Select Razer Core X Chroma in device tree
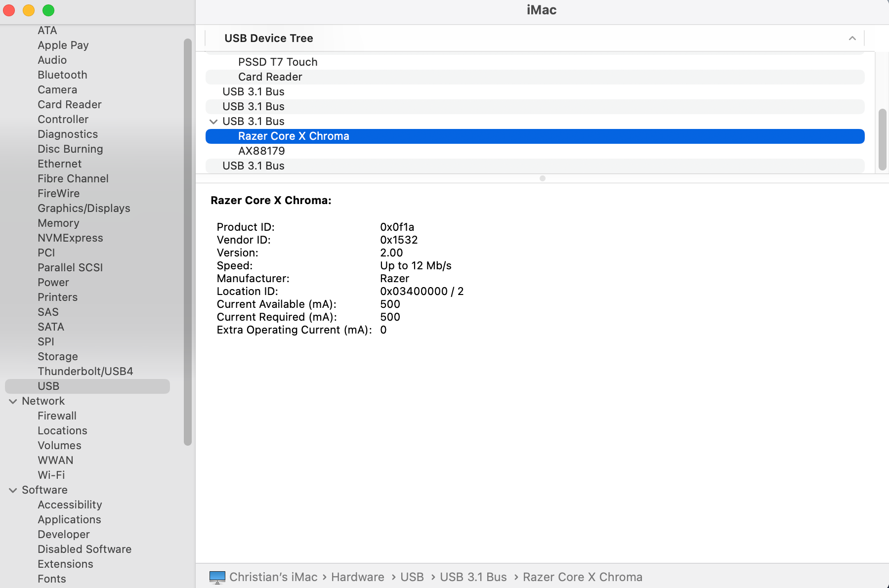Screen dimensions: 889x588 tap(535, 136)
